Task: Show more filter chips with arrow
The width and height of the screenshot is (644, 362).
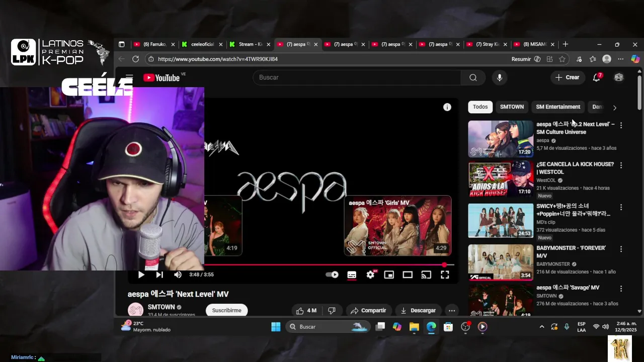Action: coord(614,108)
